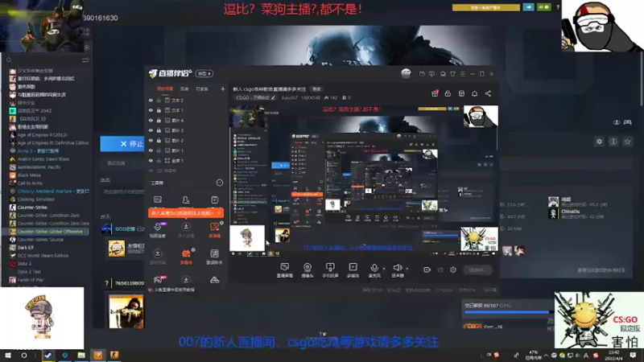Open 视频连麦 tool in toolbox
644x362 pixels.
click(158, 229)
